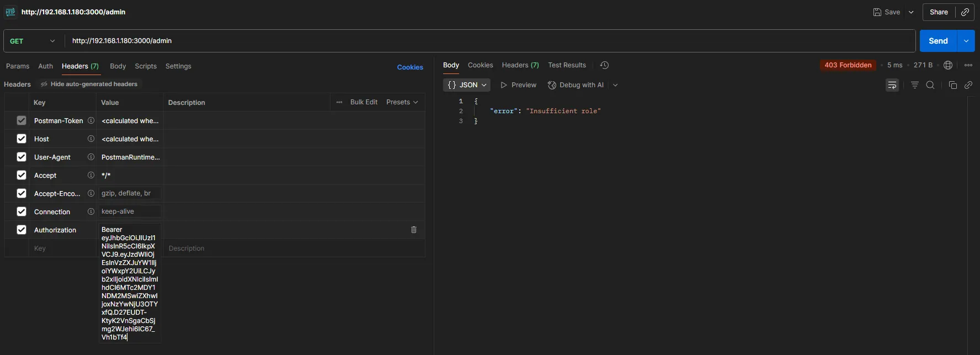Open the response Headers (7) tab
Screen dimensions: 980x355
click(x=520, y=65)
